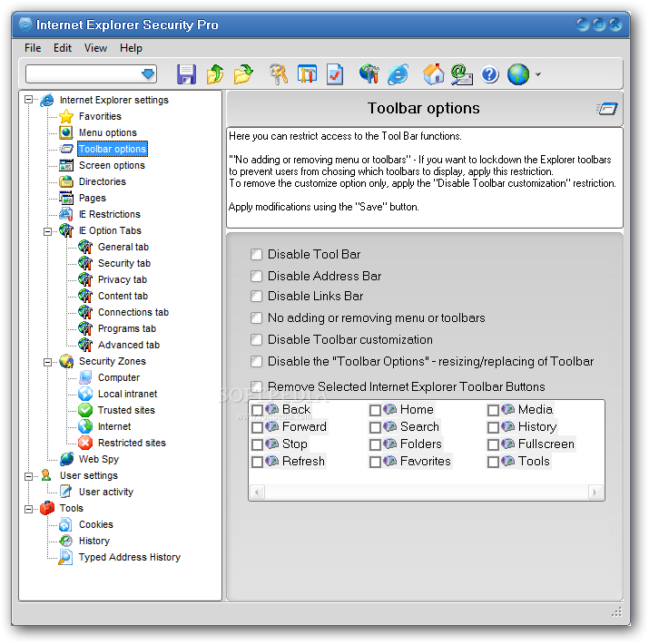Tick the Refresh button checkbox
This screenshot has height=644, width=649.
point(257,462)
